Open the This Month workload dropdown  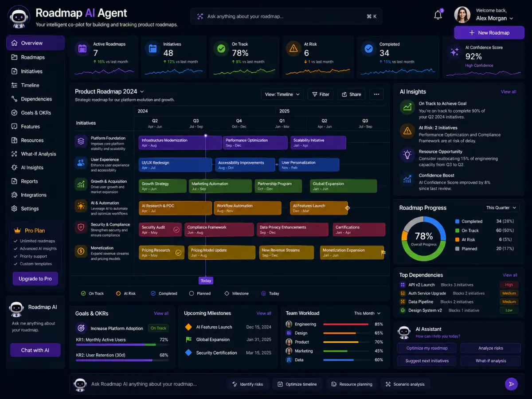368,313
